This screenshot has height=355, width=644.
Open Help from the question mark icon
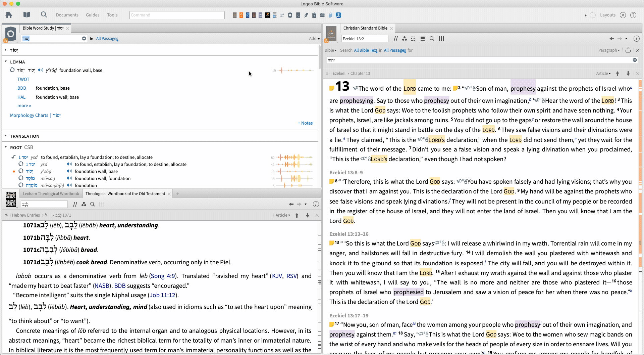pyautogui.click(x=633, y=15)
